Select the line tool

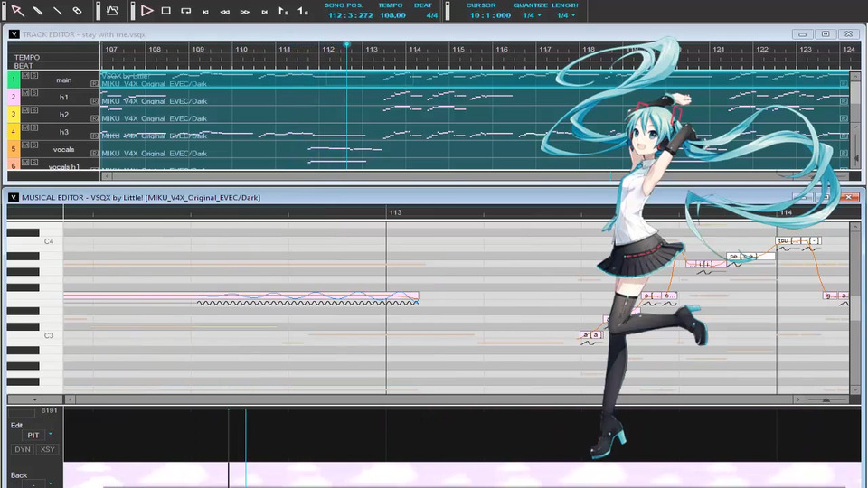[57, 11]
